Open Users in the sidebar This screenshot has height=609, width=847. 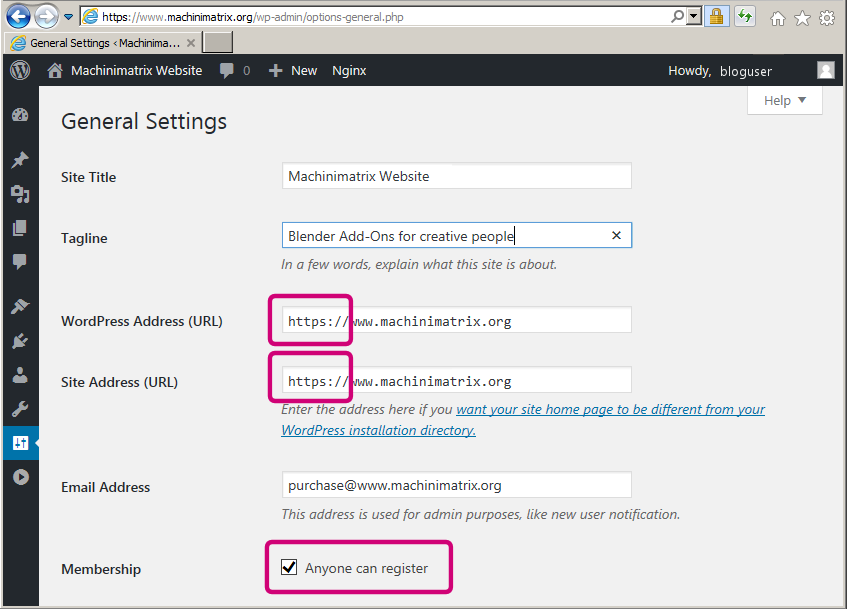(20, 375)
